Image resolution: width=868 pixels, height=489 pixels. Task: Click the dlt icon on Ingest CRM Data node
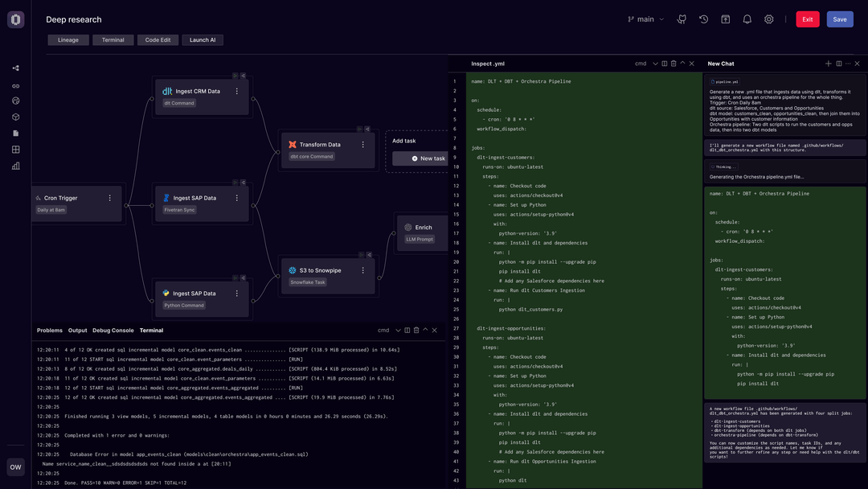[x=166, y=92]
